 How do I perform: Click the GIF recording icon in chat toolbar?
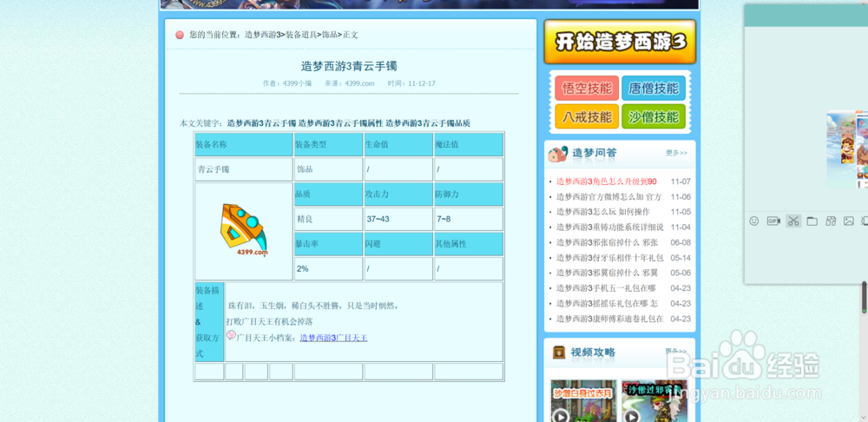(x=773, y=221)
